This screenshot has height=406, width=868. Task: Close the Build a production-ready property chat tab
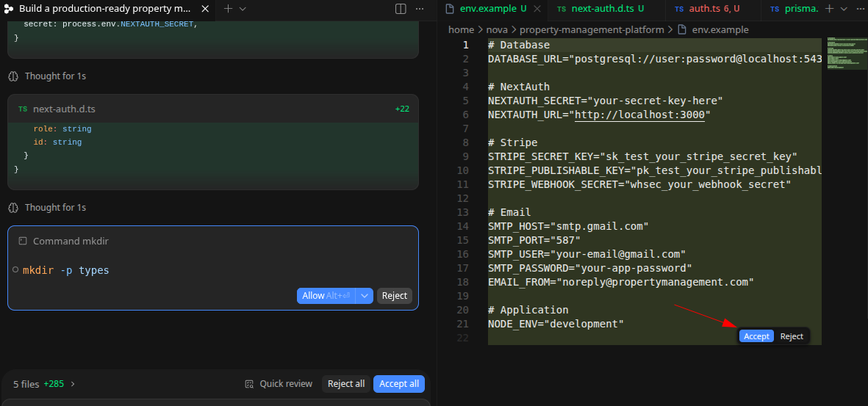click(x=205, y=9)
